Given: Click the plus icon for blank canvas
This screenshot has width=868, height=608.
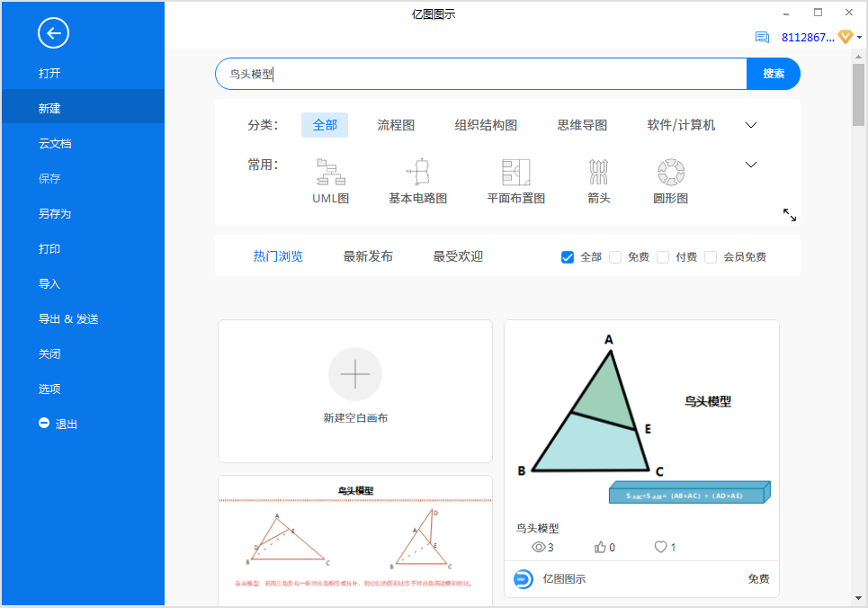Looking at the screenshot, I should click(x=355, y=374).
